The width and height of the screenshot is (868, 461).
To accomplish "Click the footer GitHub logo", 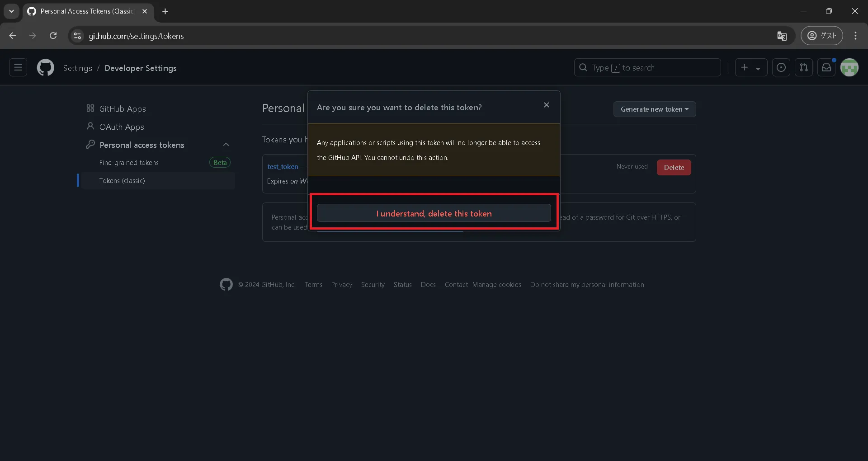I will pos(226,284).
